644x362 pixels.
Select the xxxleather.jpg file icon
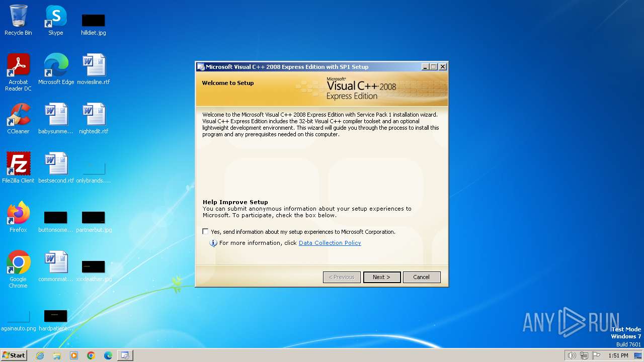pyautogui.click(x=94, y=270)
